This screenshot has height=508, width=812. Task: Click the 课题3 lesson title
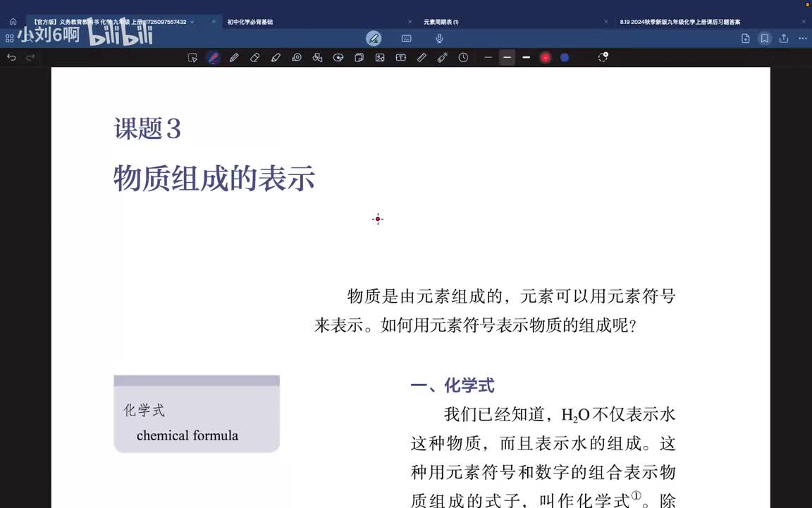click(147, 128)
